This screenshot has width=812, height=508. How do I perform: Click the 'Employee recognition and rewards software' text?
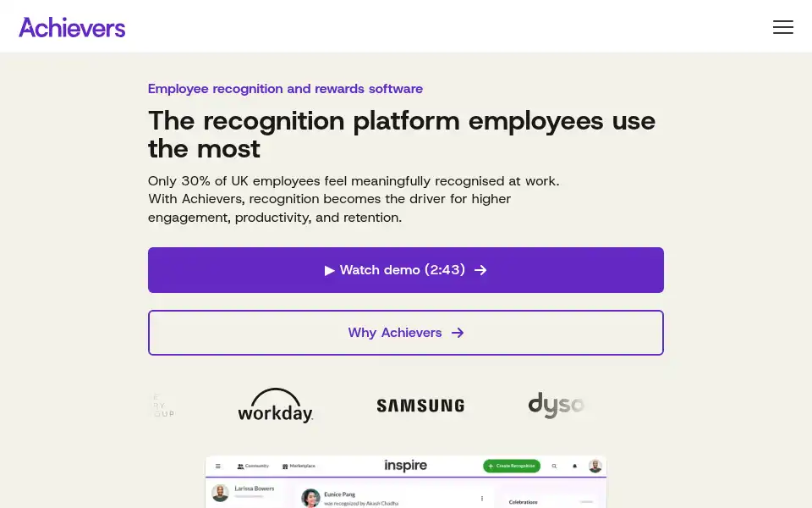(x=285, y=89)
